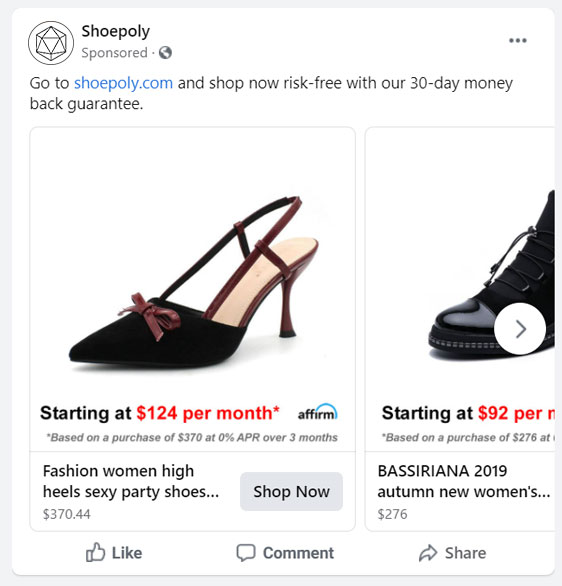Open the three-dot post options menu
Image resolution: width=562 pixels, height=586 pixels.
coord(518,40)
